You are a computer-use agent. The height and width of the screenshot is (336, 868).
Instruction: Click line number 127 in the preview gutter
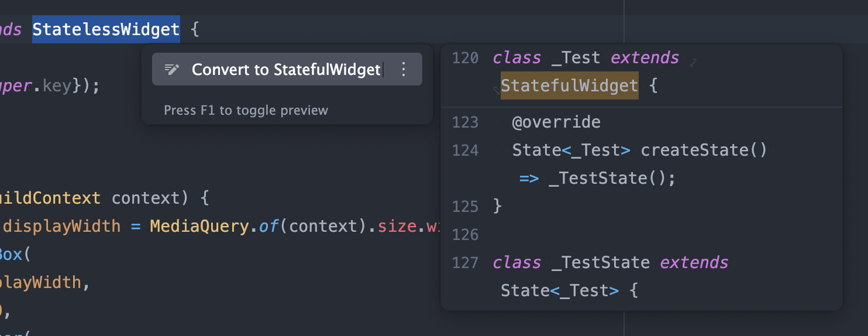tap(466, 263)
